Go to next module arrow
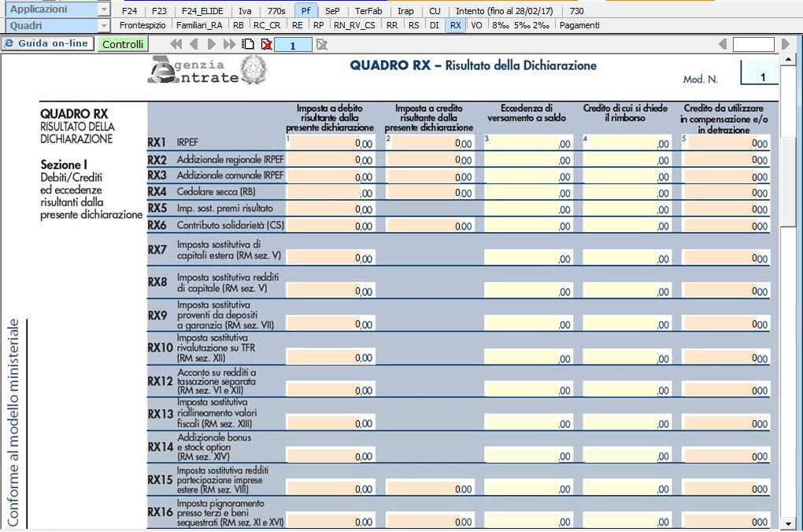The image size is (803, 532). [211, 45]
